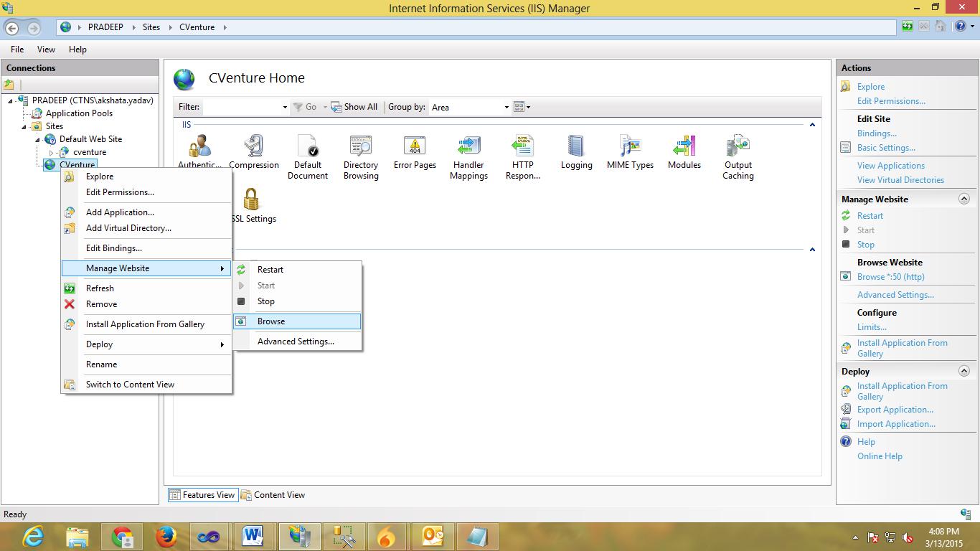
Task: Open Handler Mappings feature
Action: pyautogui.click(x=468, y=158)
